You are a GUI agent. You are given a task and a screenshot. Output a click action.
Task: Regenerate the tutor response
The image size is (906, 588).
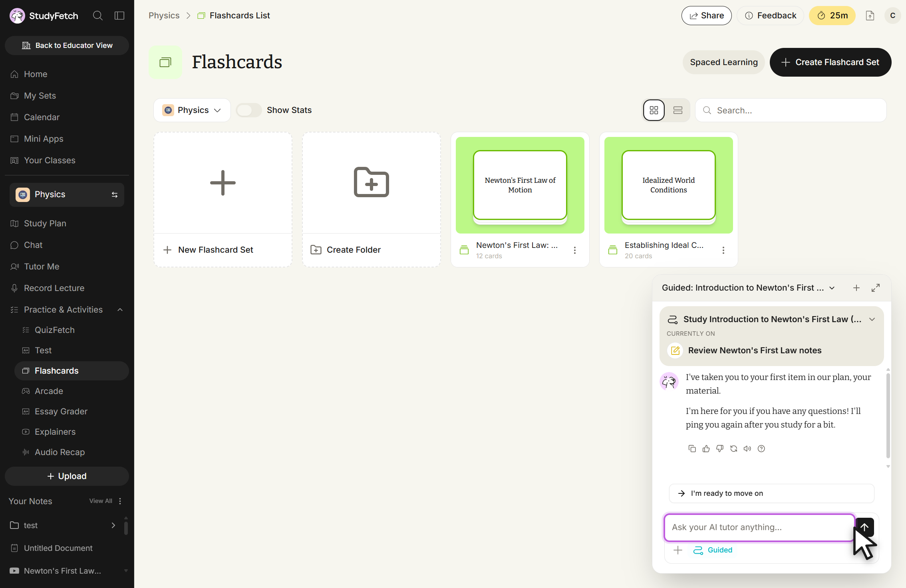(734, 449)
